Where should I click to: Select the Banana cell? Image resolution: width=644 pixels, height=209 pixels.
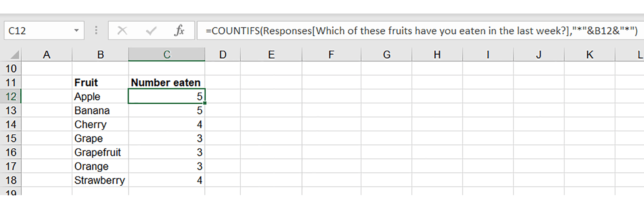click(x=100, y=111)
